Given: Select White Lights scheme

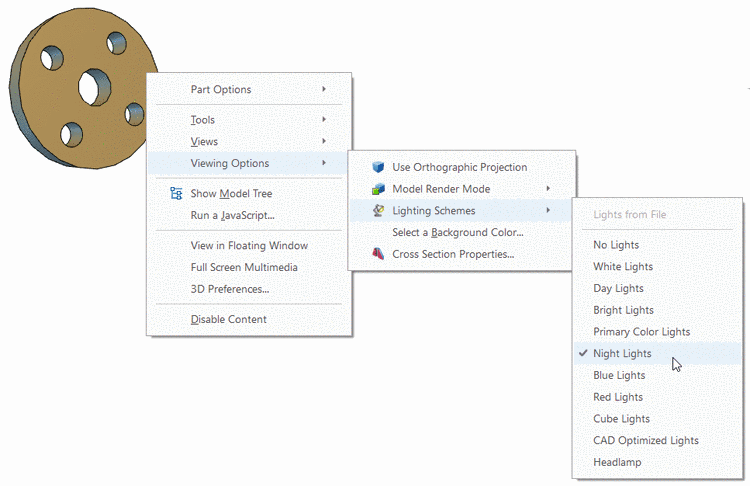Looking at the screenshot, I should [x=658, y=266].
